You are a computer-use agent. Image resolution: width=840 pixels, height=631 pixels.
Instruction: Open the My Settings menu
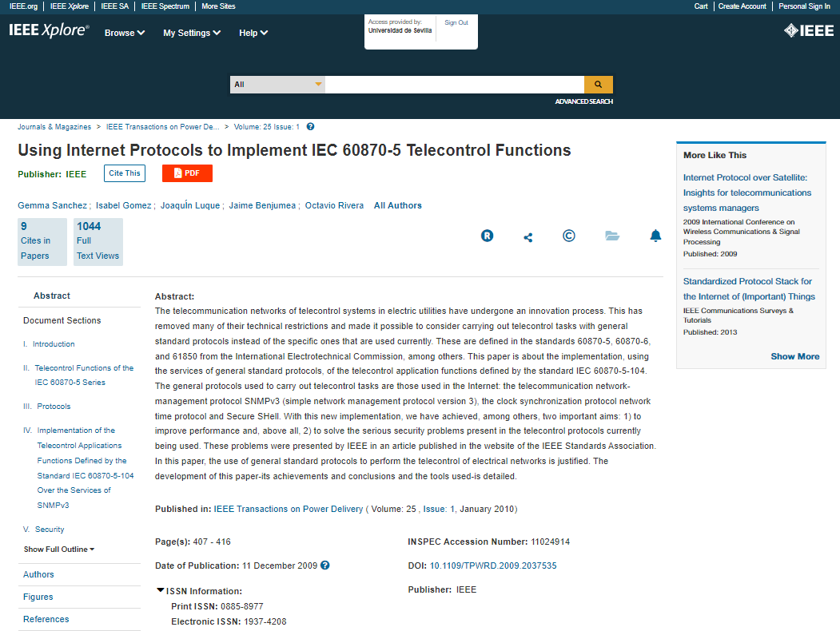point(192,33)
